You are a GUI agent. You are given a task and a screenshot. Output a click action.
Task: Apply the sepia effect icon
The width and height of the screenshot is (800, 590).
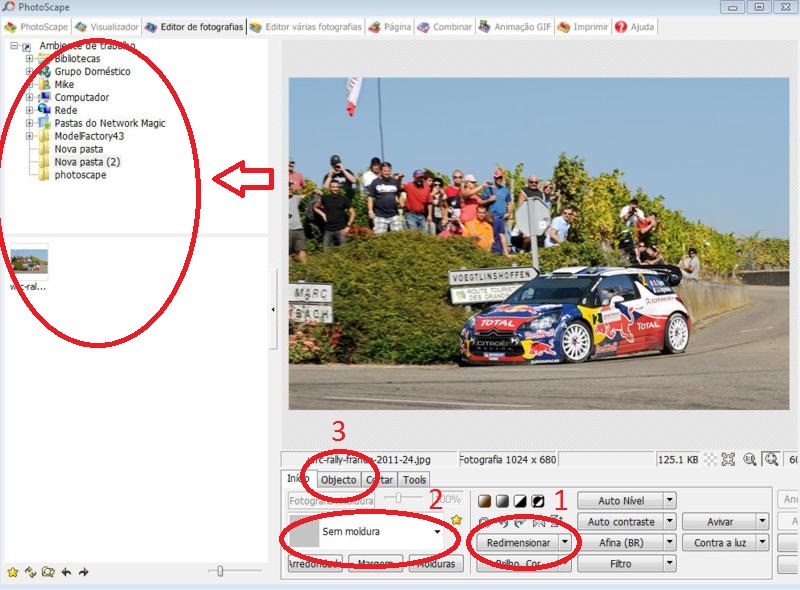(x=485, y=501)
